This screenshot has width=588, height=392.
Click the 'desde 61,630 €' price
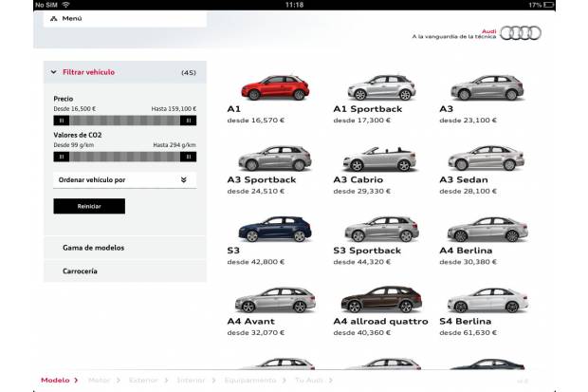pyautogui.click(x=468, y=332)
